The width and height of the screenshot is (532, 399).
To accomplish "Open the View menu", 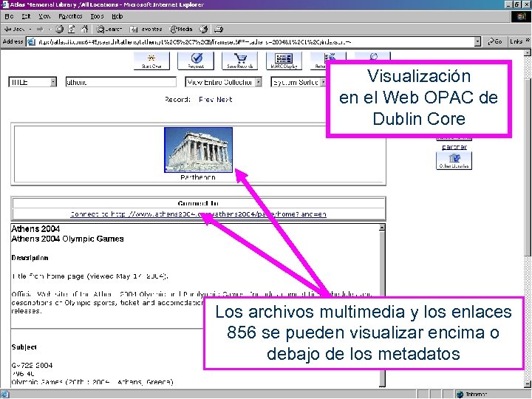I will click(x=44, y=16).
